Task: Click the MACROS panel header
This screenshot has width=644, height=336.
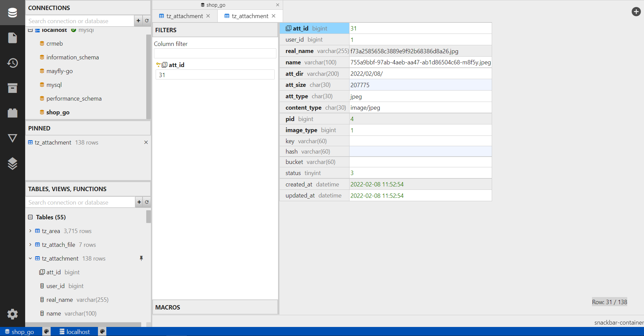Action: tap(215, 307)
